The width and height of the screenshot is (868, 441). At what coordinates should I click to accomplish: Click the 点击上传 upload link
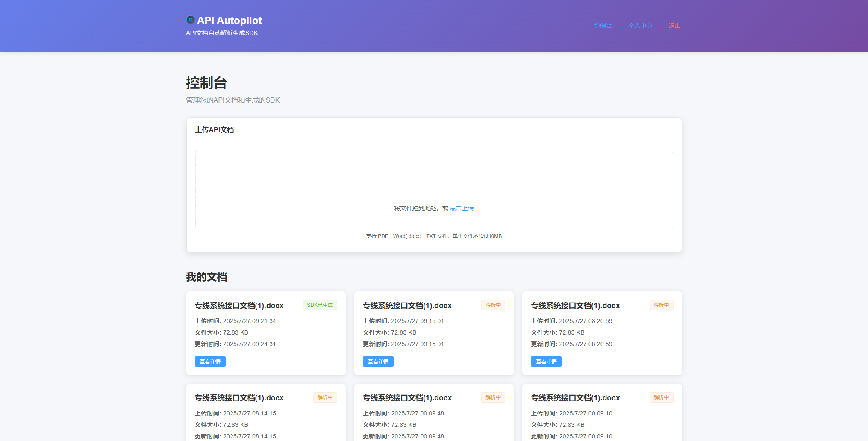(462, 208)
